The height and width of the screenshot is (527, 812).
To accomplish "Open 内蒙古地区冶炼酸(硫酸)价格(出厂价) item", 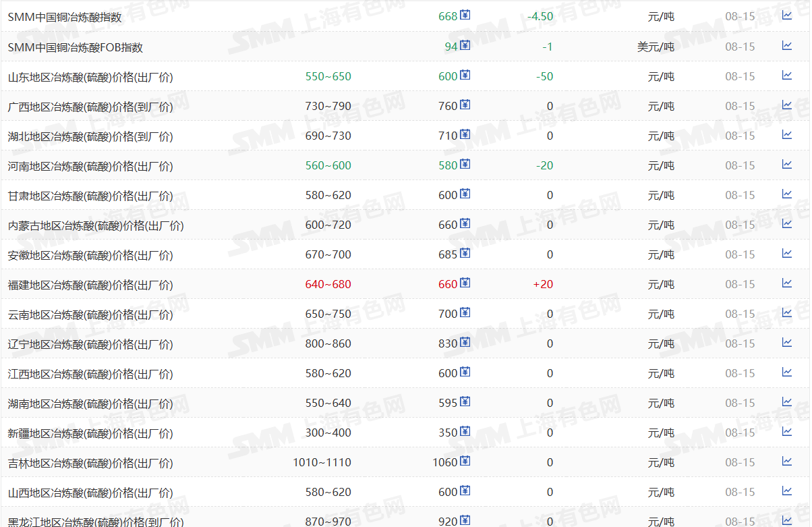I will click(x=96, y=225).
